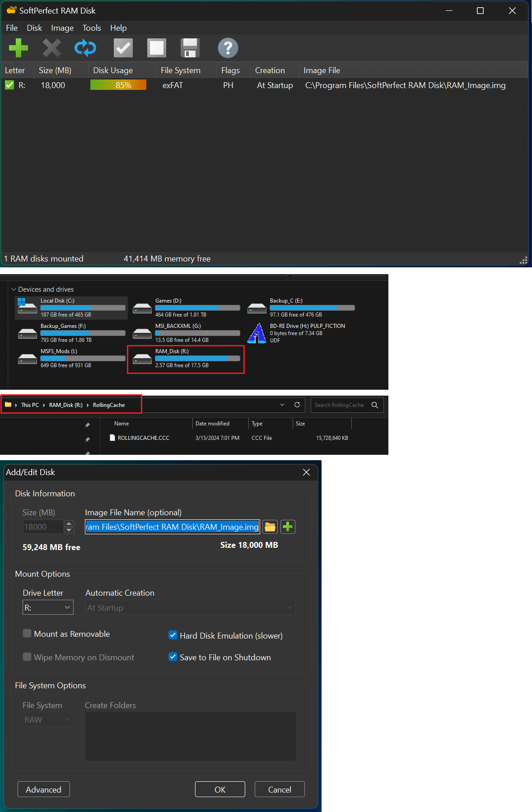
Task: Sort files by Date modified column
Action: pyautogui.click(x=220, y=424)
